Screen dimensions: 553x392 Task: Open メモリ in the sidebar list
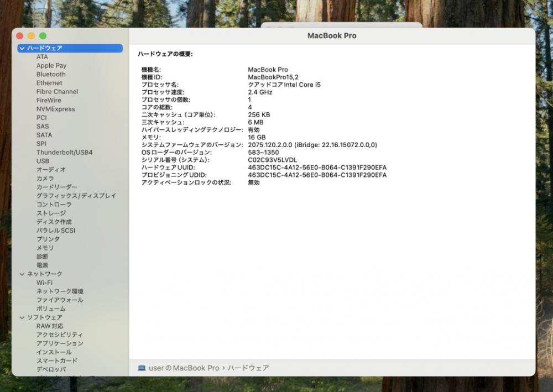pos(45,248)
